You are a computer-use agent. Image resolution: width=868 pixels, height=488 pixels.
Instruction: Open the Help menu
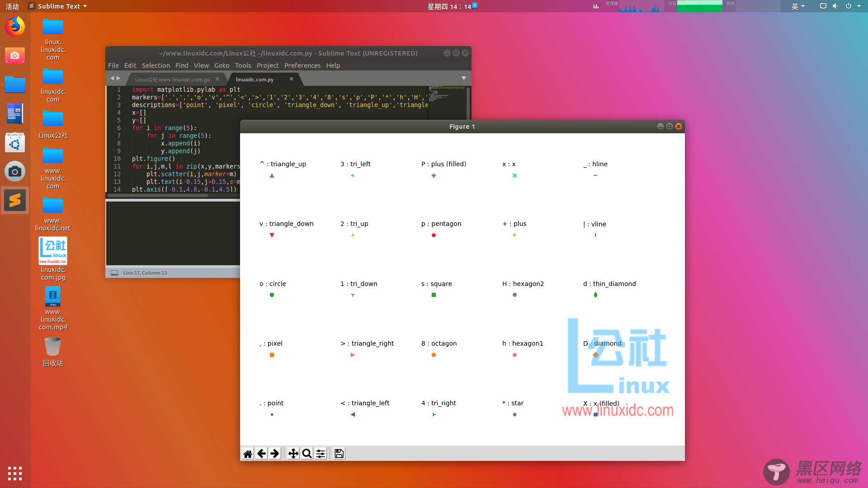(333, 66)
